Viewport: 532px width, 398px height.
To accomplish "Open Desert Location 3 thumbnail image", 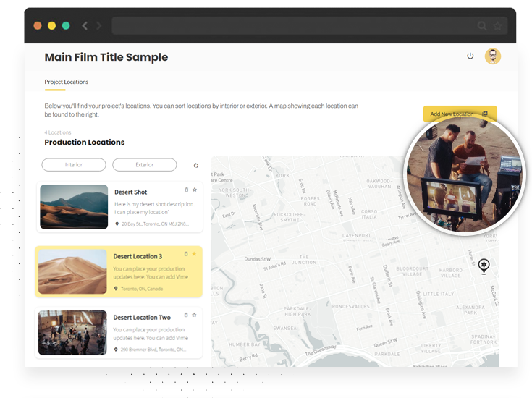I will (72, 271).
